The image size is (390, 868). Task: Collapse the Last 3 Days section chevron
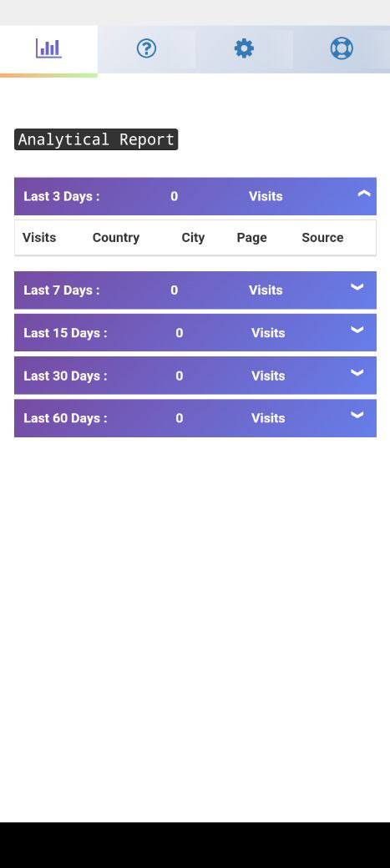(x=364, y=194)
